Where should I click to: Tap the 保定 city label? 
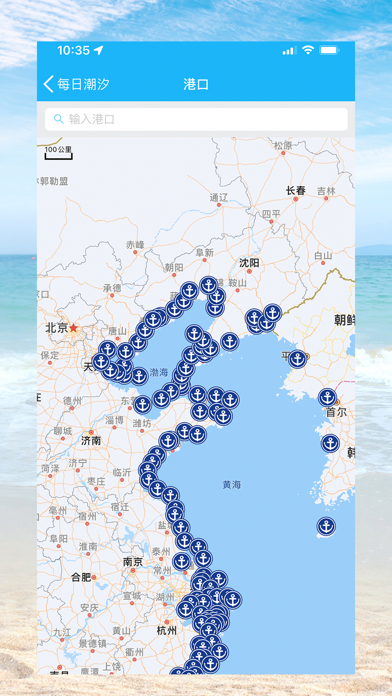point(49,355)
